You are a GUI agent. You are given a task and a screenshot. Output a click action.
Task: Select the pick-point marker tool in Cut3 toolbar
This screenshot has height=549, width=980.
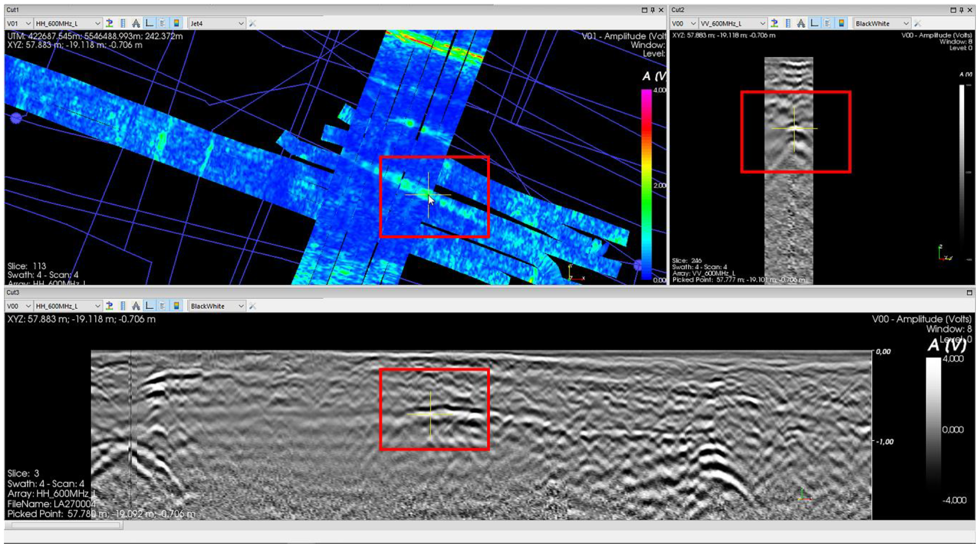[x=110, y=306]
